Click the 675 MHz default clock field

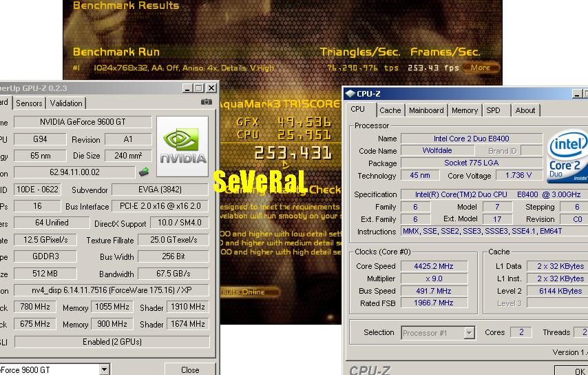(x=35, y=324)
